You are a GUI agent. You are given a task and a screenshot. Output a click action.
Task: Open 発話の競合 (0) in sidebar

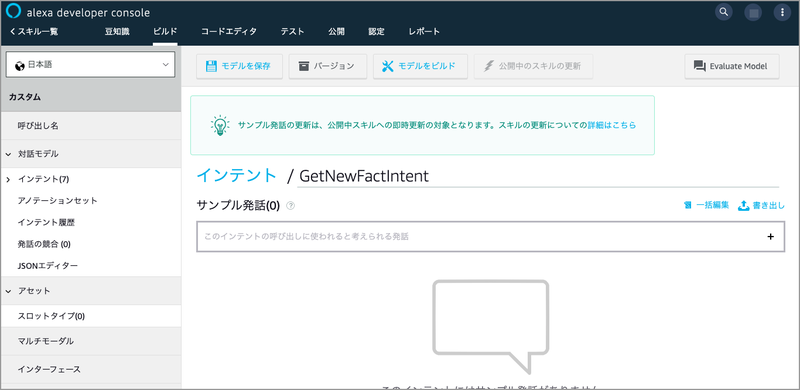(x=44, y=244)
